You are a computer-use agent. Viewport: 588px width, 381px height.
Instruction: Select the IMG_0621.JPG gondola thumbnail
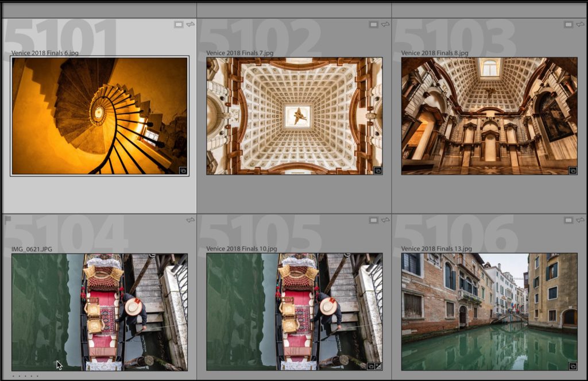pyautogui.click(x=100, y=312)
